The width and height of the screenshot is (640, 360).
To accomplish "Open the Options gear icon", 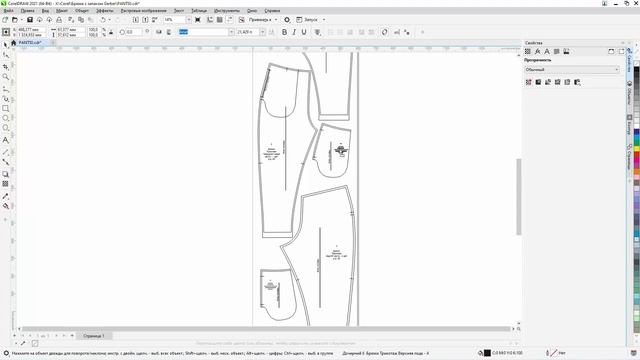I will pos(287,20).
